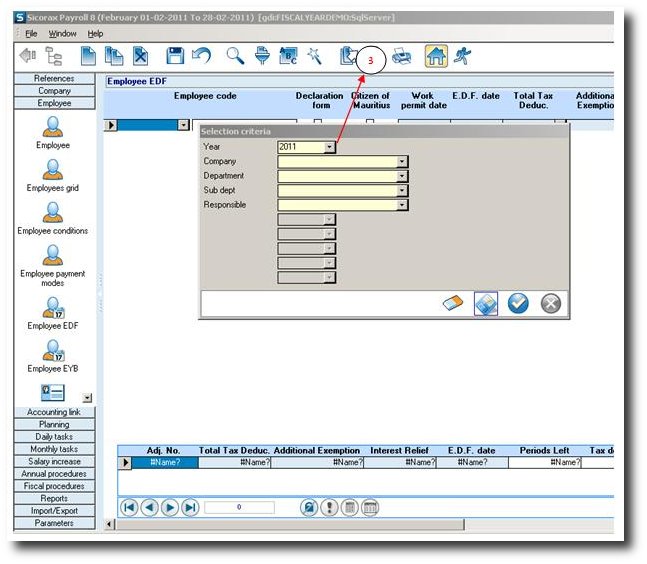Go to the next record arrow
The image size is (647, 564).
click(170, 508)
